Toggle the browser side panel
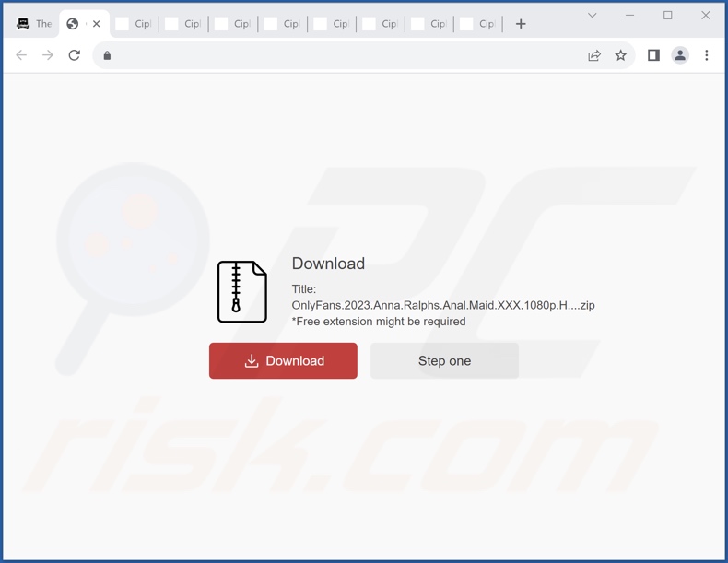 click(x=653, y=55)
